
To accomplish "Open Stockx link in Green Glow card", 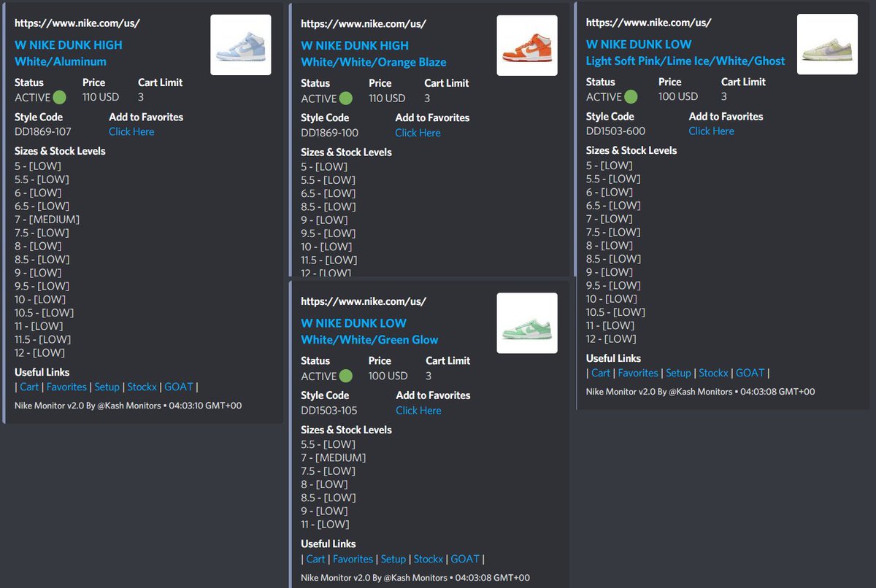I will point(429,559).
